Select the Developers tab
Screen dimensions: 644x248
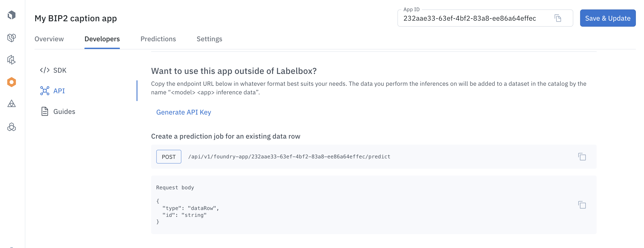pyautogui.click(x=102, y=39)
